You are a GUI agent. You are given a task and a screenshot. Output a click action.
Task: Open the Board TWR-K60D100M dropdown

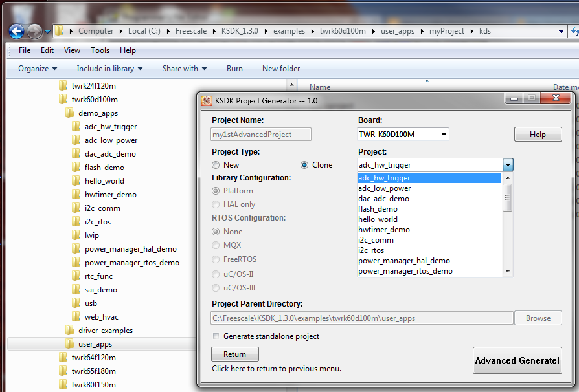coord(444,135)
